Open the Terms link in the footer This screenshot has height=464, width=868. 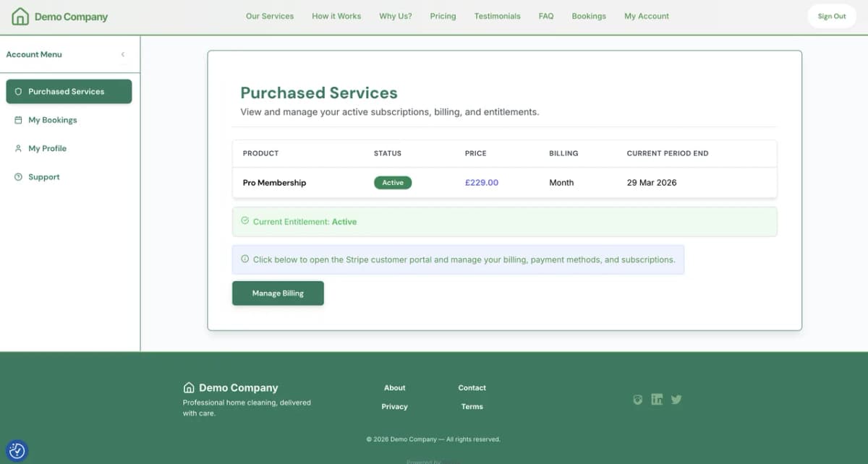click(x=472, y=406)
